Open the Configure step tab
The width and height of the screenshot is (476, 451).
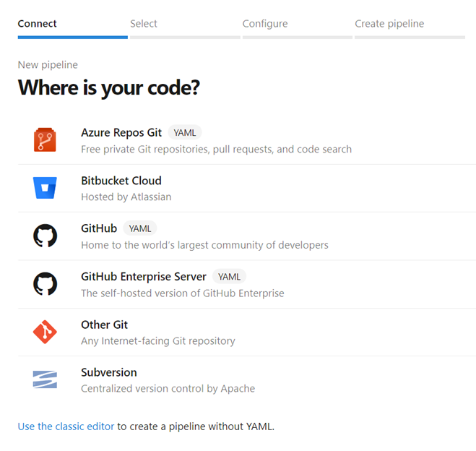pyautogui.click(x=265, y=24)
